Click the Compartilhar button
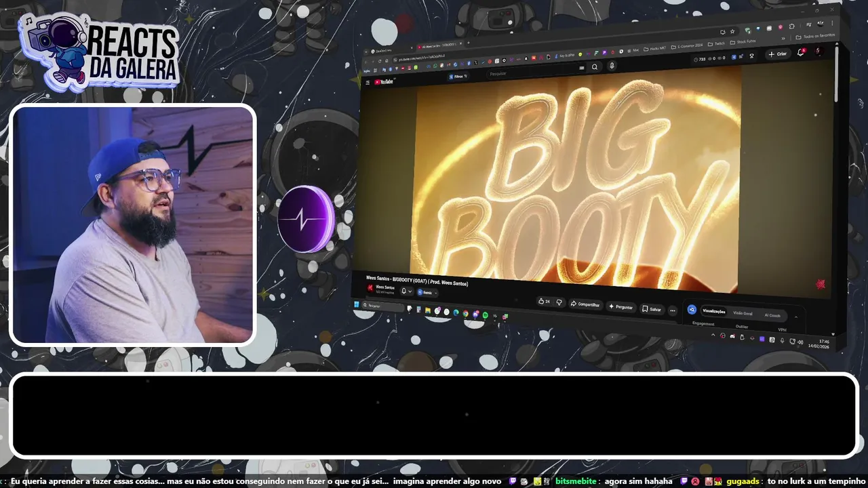The width and height of the screenshot is (868, 488). coord(585,304)
